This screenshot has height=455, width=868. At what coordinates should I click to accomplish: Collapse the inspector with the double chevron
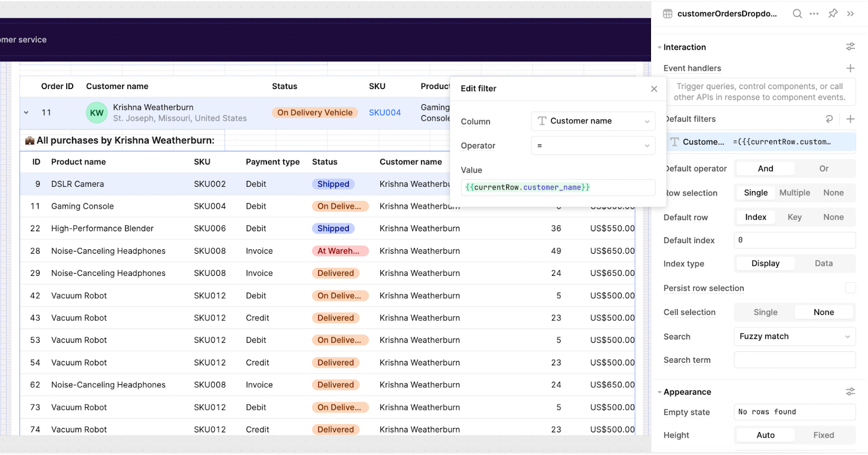[851, 14]
